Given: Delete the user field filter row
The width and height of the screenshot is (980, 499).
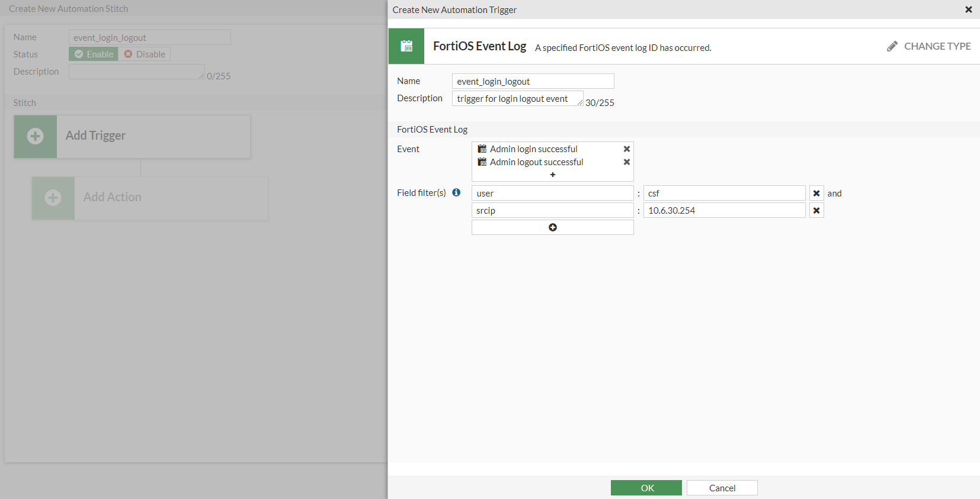Looking at the screenshot, I should coord(816,194).
